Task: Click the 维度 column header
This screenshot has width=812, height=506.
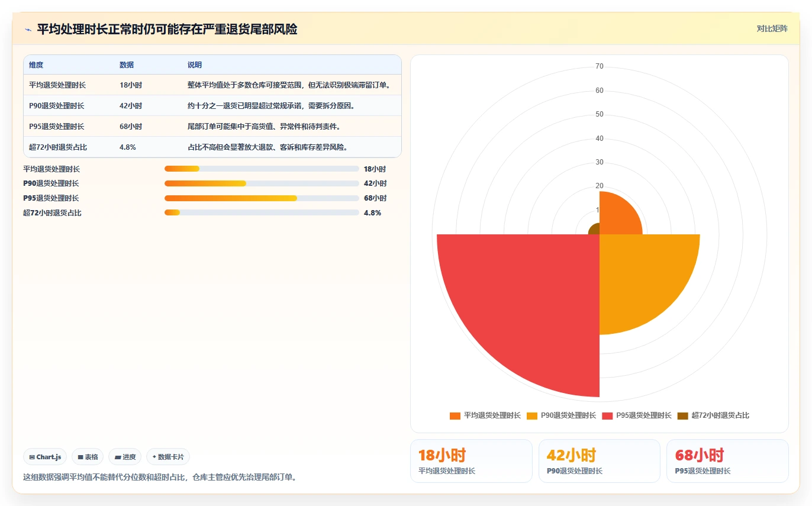Action: pos(36,65)
